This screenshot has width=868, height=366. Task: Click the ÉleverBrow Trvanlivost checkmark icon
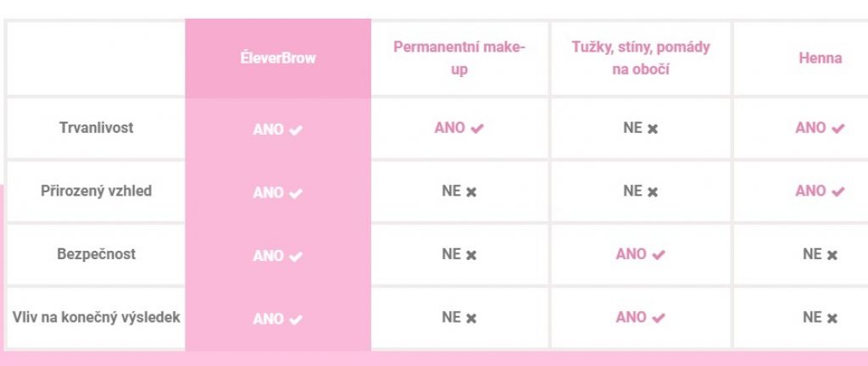click(296, 130)
